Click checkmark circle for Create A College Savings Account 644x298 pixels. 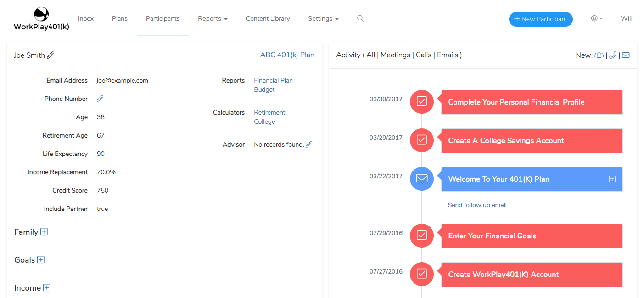(x=422, y=140)
